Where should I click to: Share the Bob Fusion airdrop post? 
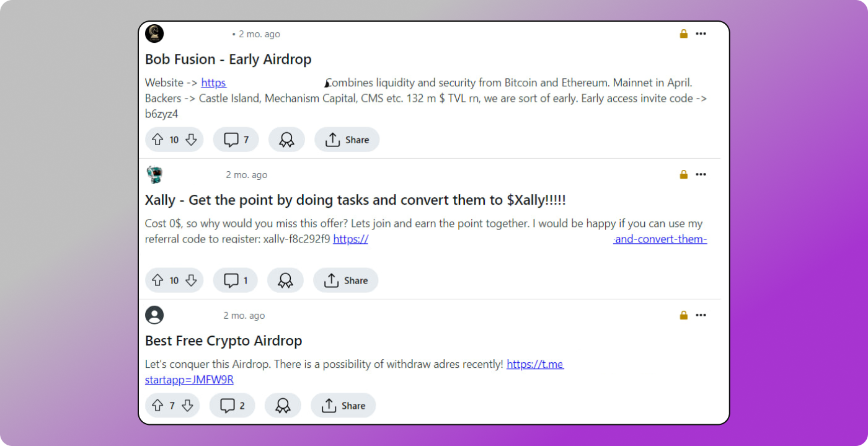point(347,140)
